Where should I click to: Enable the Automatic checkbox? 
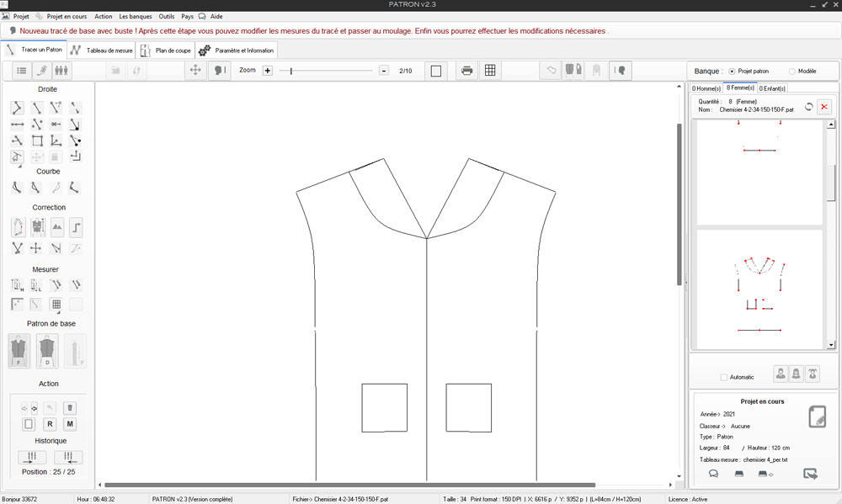724,377
